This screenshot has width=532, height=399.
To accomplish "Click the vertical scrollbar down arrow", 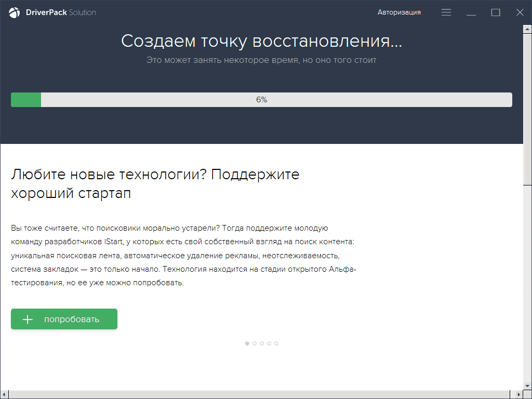I will pyautogui.click(x=527, y=386).
